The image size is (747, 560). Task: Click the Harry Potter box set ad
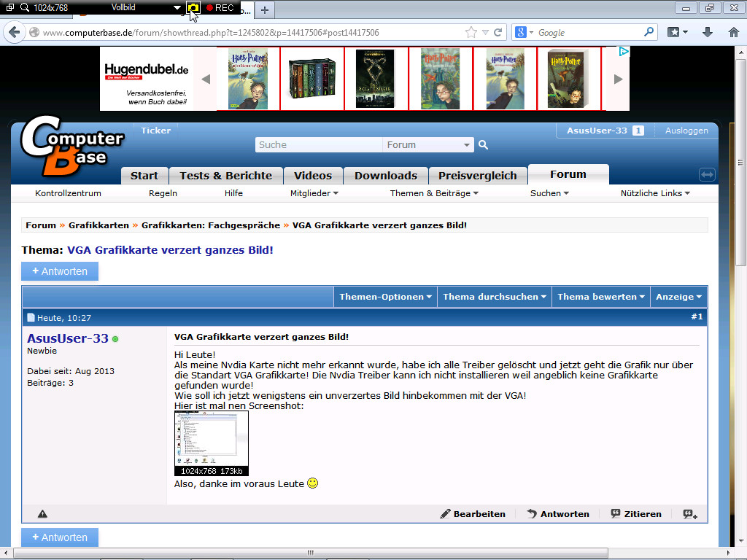pyautogui.click(x=312, y=79)
